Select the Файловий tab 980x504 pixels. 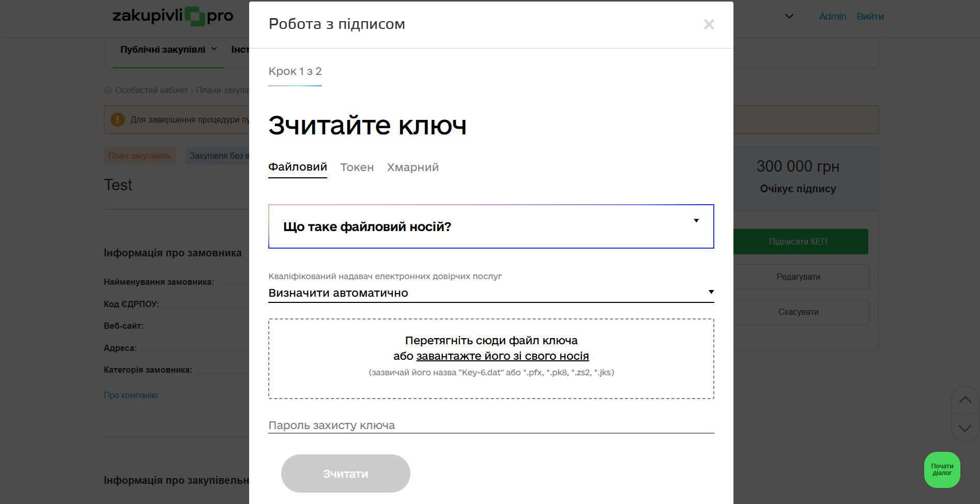pyautogui.click(x=297, y=167)
